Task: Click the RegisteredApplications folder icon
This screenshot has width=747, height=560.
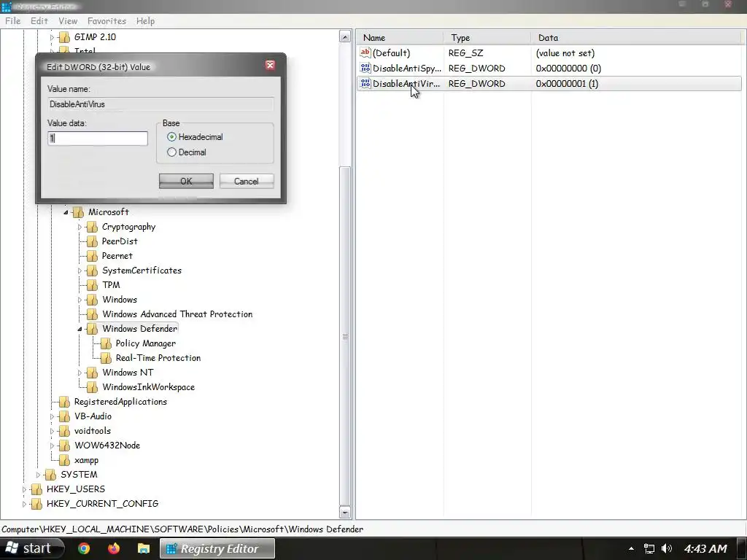Action: coord(64,402)
